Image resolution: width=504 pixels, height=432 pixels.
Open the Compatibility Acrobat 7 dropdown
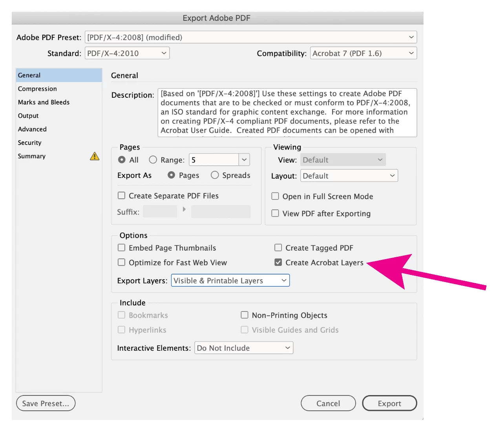coord(363,53)
